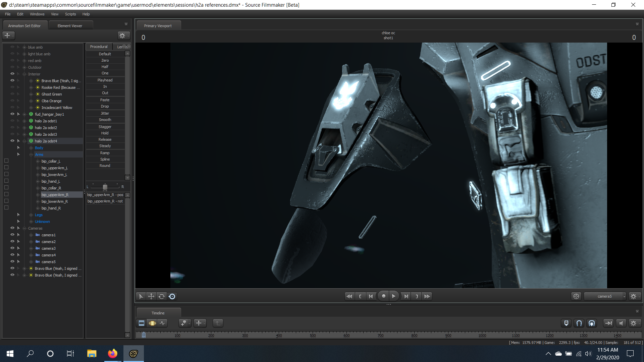644x362 pixels.
Task: Click the Animation Set Editor plus button
Action: (x=8, y=35)
